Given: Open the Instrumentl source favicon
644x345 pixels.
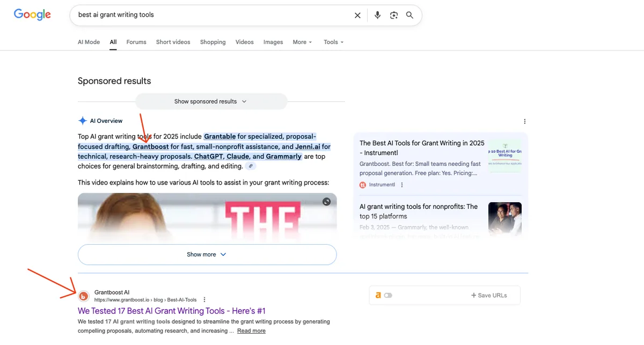Looking at the screenshot, I should click(x=363, y=185).
